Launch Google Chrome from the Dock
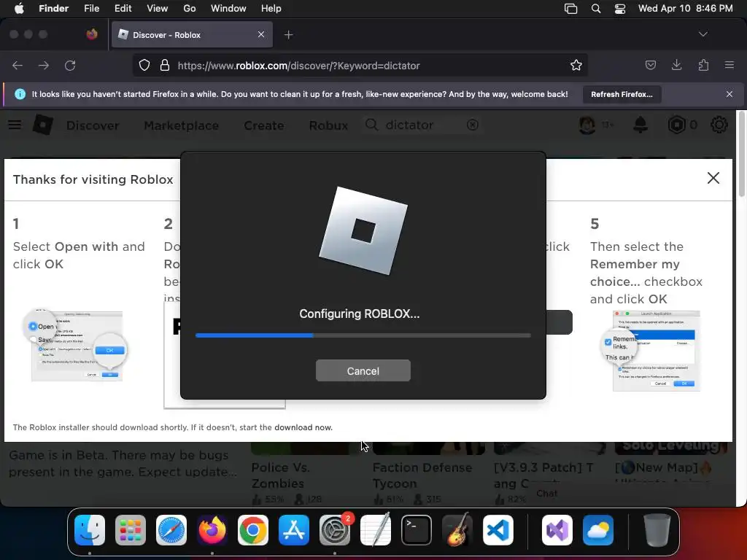The width and height of the screenshot is (747, 560). (253, 530)
